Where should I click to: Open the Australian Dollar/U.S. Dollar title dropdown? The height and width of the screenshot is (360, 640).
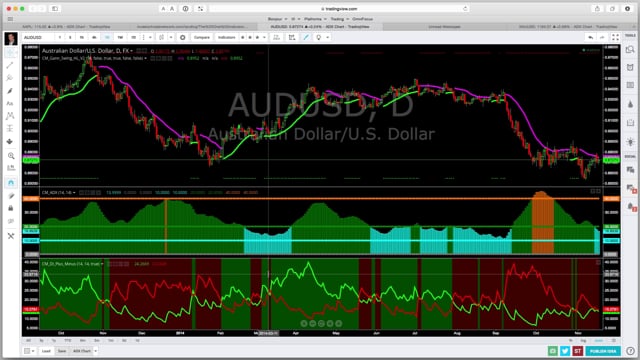[x=131, y=51]
